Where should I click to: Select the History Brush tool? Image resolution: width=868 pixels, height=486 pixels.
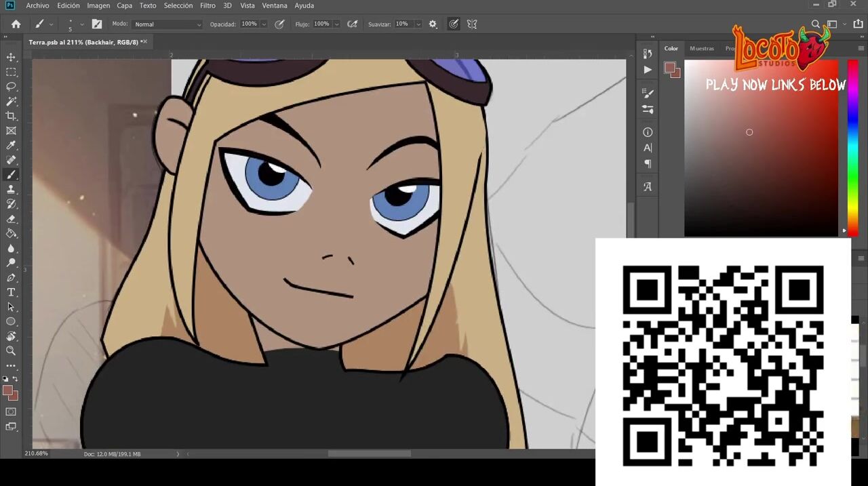[11, 204]
